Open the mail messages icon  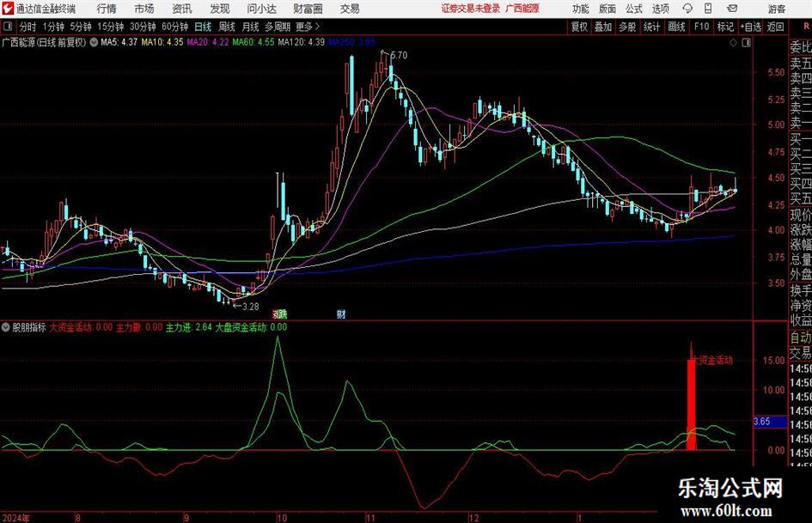732,9
